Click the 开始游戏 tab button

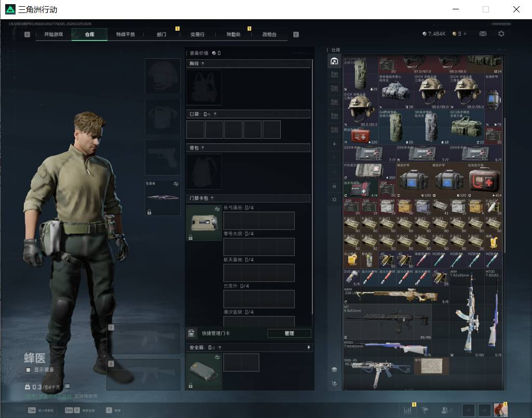pos(53,34)
